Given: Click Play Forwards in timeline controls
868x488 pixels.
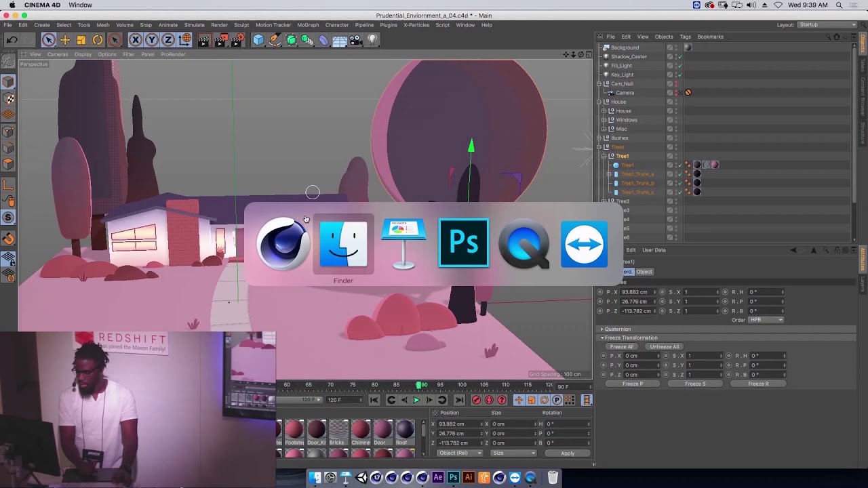Looking at the screenshot, I should [x=416, y=400].
